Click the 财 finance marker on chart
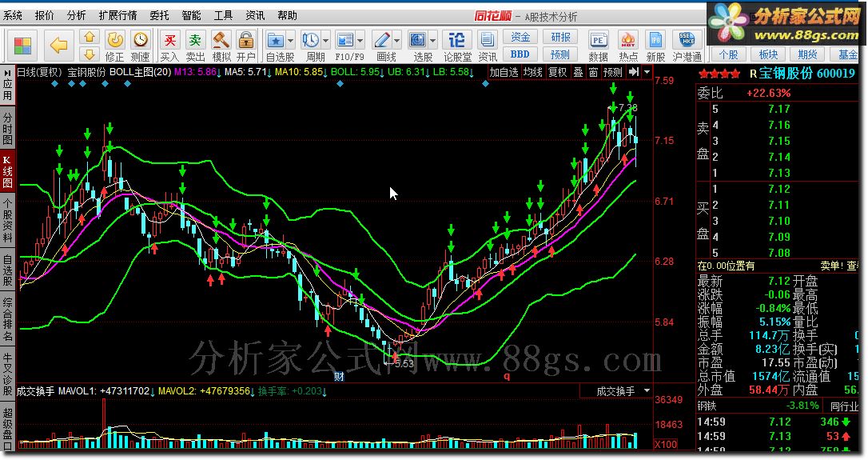868x460 pixels. click(339, 376)
